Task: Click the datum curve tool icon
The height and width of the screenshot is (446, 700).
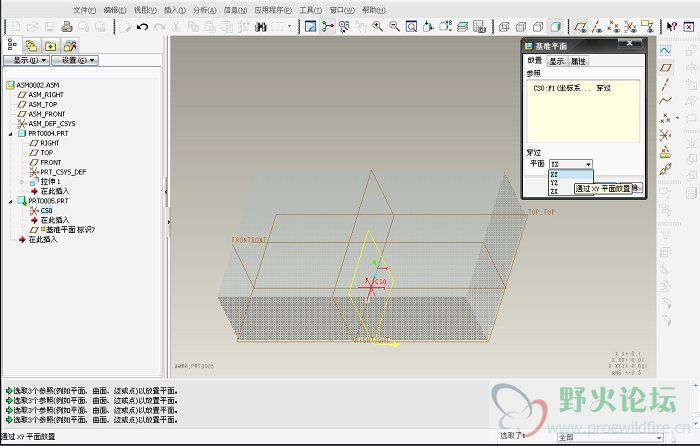Action: [666, 101]
